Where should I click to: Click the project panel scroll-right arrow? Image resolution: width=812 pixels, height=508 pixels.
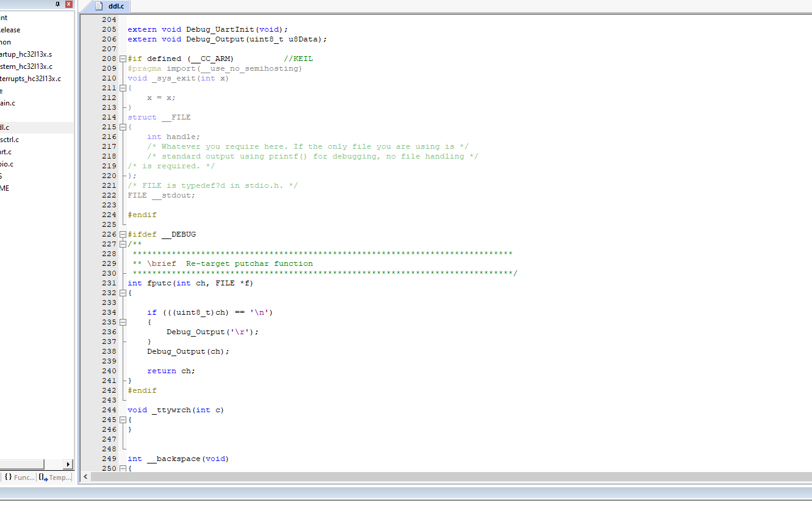68,464
